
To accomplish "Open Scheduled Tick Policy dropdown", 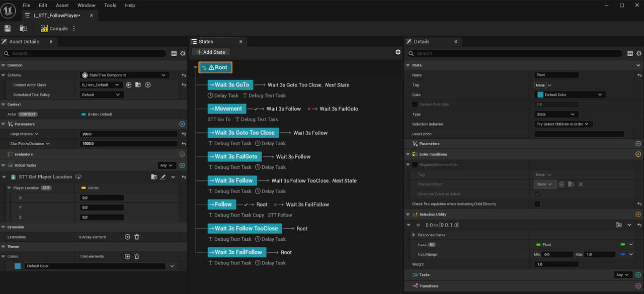I will (x=102, y=95).
